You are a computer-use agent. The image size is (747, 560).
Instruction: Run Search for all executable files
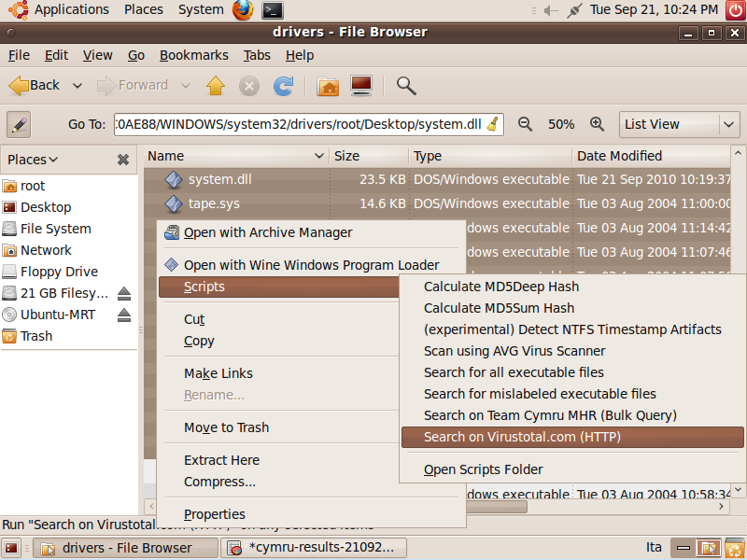point(572,372)
